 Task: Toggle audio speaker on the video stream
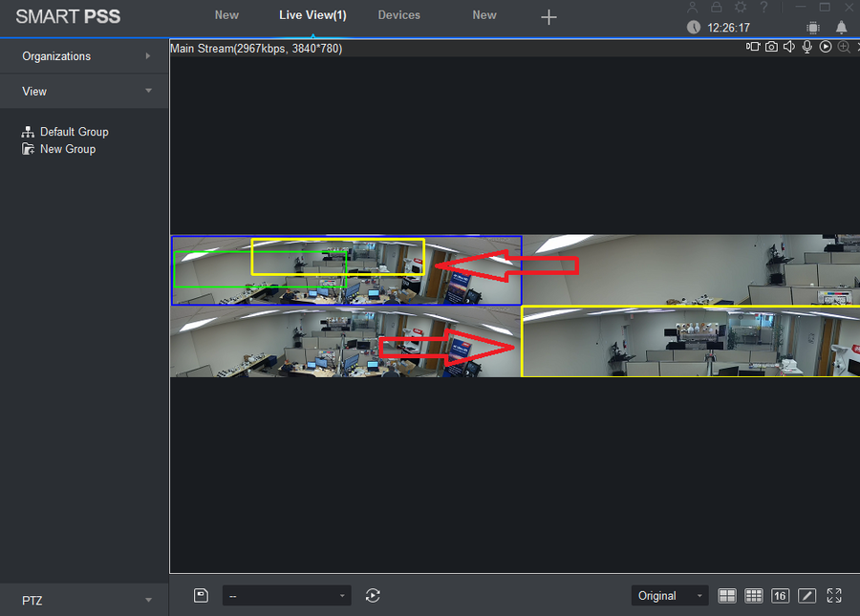pyautogui.click(x=789, y=47)
